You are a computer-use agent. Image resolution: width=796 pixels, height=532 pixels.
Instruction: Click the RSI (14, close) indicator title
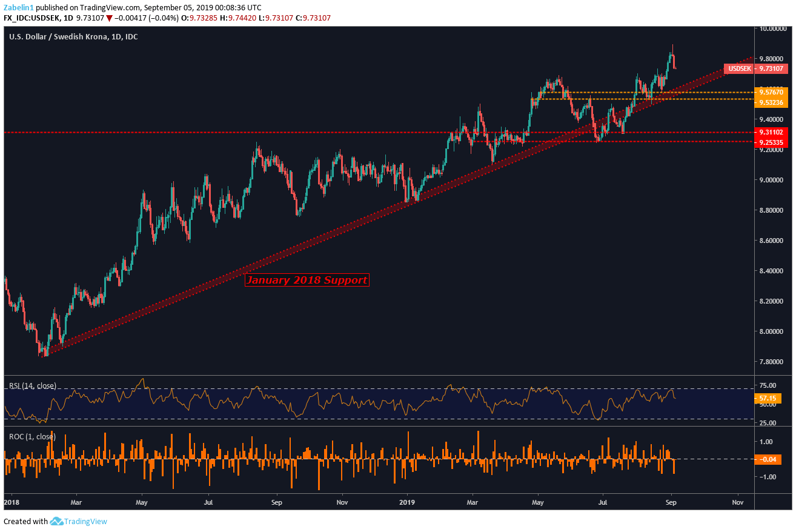[33, 385]
